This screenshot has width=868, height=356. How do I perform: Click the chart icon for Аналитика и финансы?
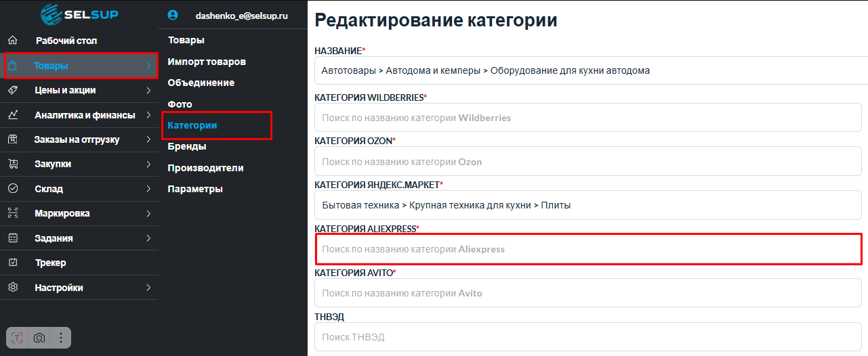tap(12, 115)
